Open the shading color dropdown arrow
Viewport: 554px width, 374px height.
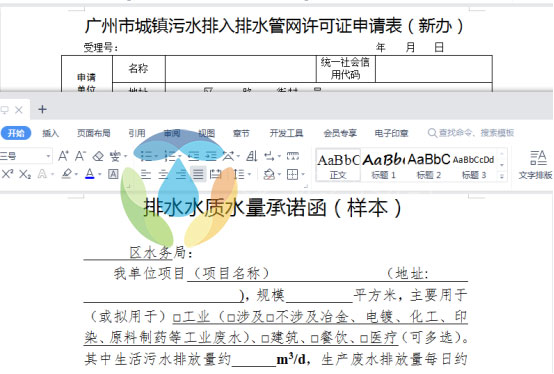(x=279, y=174)
